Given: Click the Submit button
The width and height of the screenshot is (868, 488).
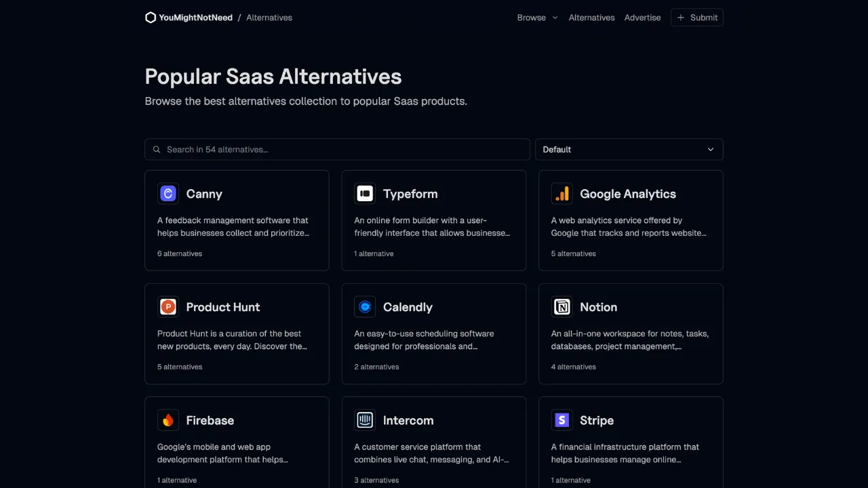Looking at the screenshot, I should tap(697, 18).
